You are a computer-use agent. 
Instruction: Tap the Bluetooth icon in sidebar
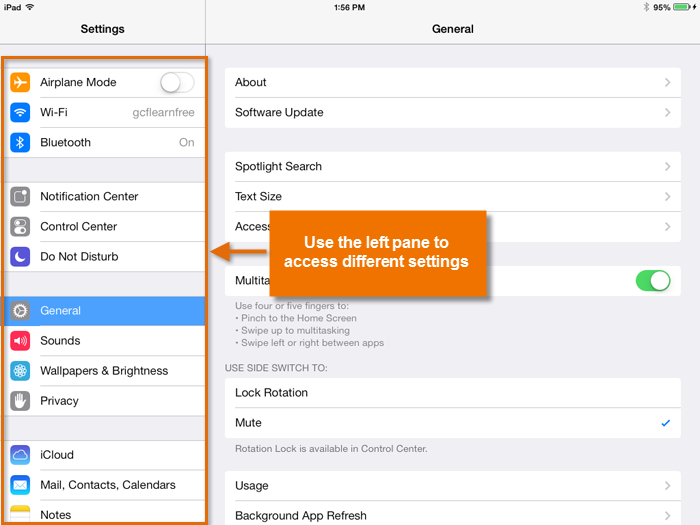(20, 142)
